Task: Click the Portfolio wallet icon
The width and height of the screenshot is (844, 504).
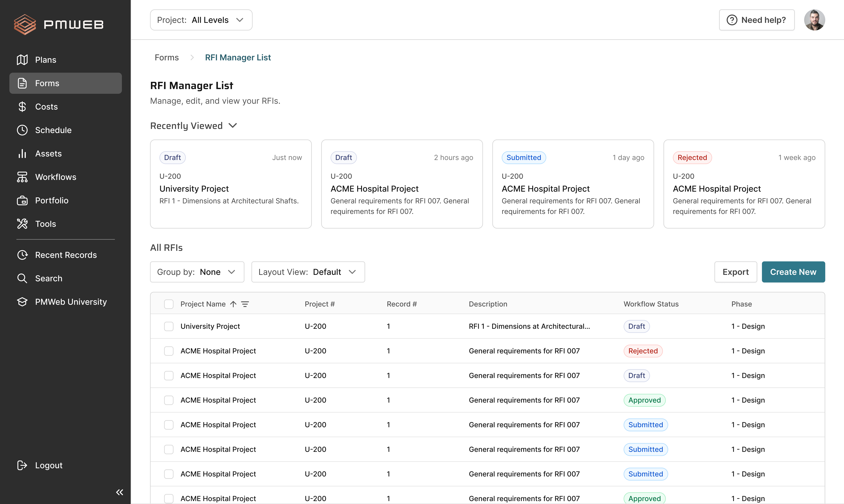Action: [22, 200]
